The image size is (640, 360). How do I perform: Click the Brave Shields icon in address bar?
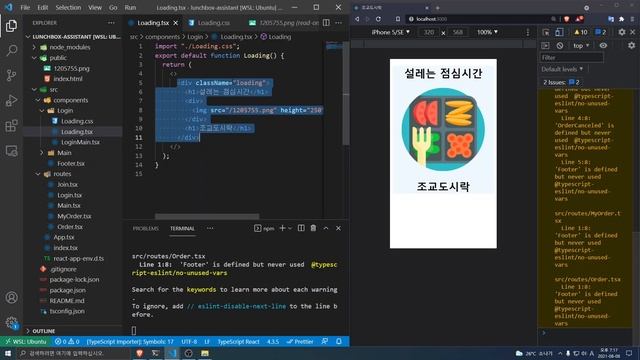[x=567, y=19]
